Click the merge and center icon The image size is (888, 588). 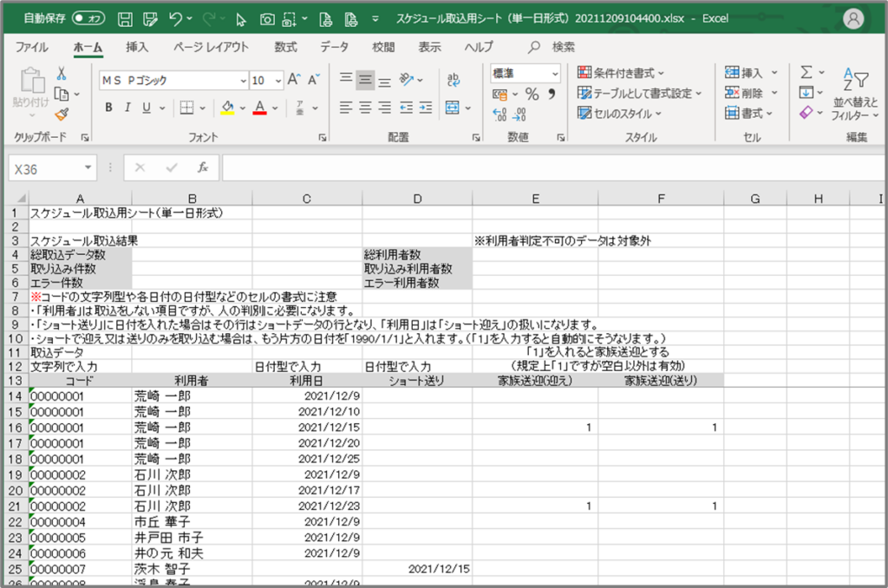point(452,108)
